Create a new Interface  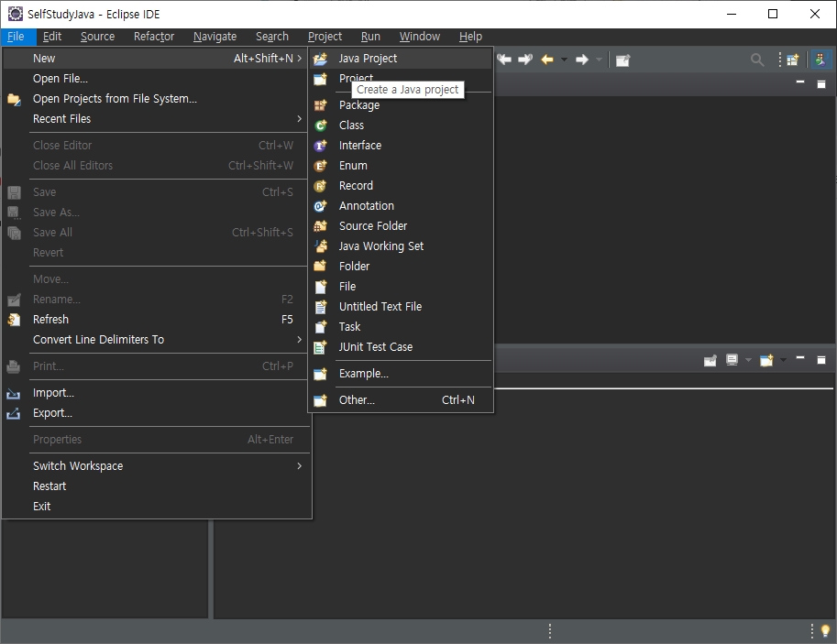click(x=401, y=146)
